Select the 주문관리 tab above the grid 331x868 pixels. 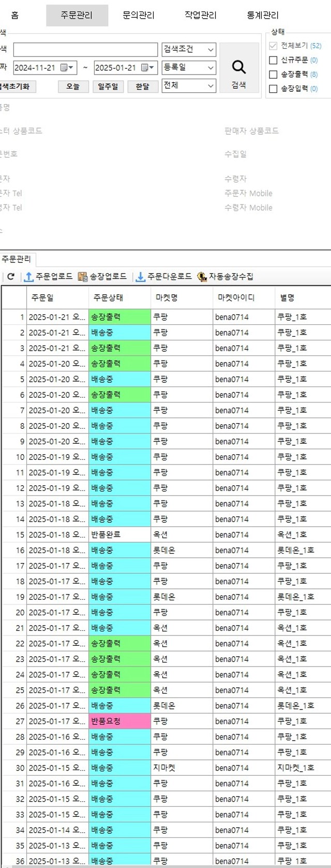click(x=17, y=259)
